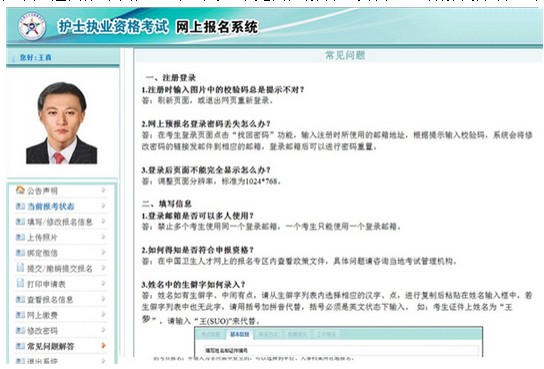The height and width of the screenshot is (369, 544).
Task: Click the document icon beside 打印申请表
Action: point(20,283)
